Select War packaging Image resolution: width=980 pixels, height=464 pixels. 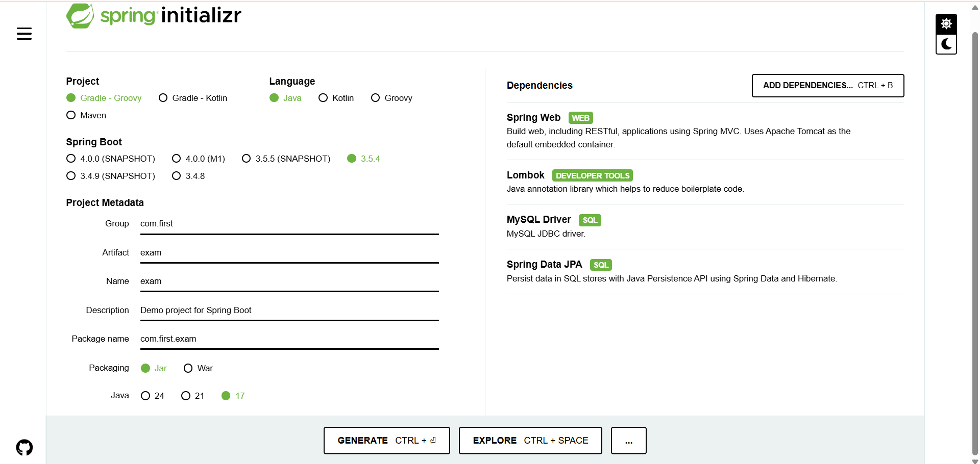198,368
